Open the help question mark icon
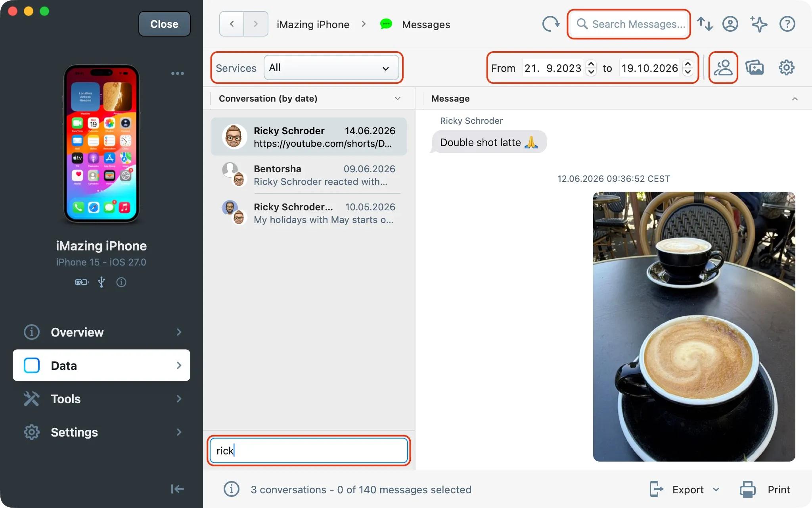The height and width of the screenshot is (508, 812). (x=787, y=24)
